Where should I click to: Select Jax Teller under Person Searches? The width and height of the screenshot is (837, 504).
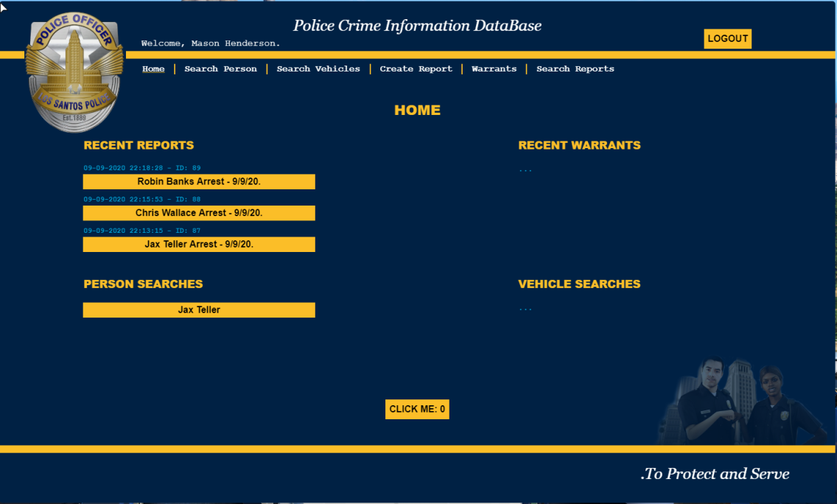pyautogui.click(x=199, y=310)
